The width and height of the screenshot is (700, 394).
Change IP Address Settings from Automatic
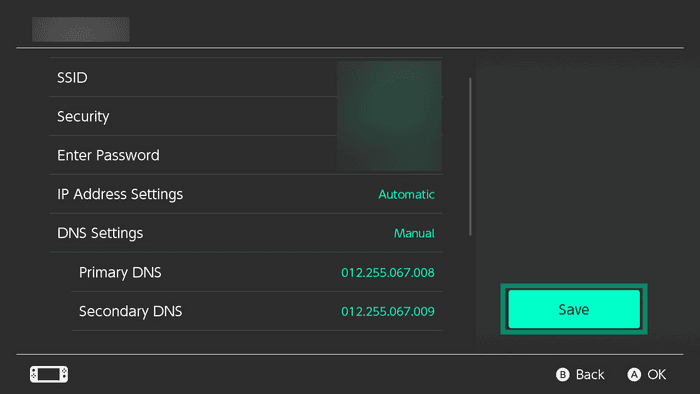(246, 194)
